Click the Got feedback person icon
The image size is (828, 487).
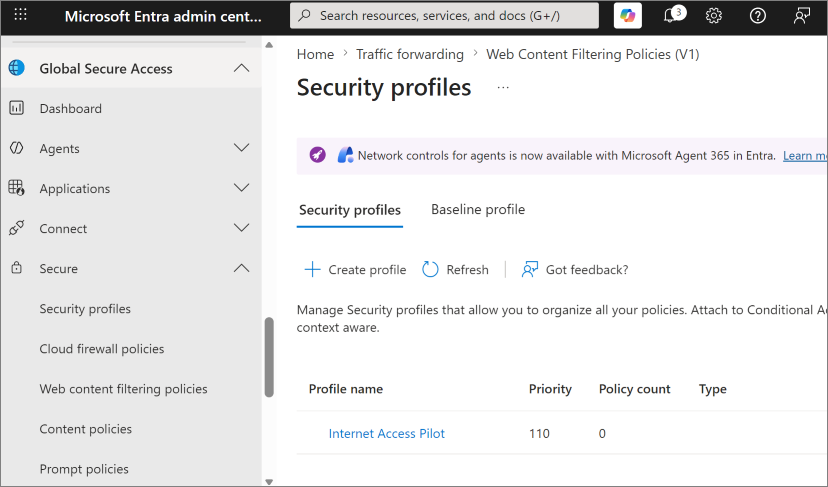[530, 269]
